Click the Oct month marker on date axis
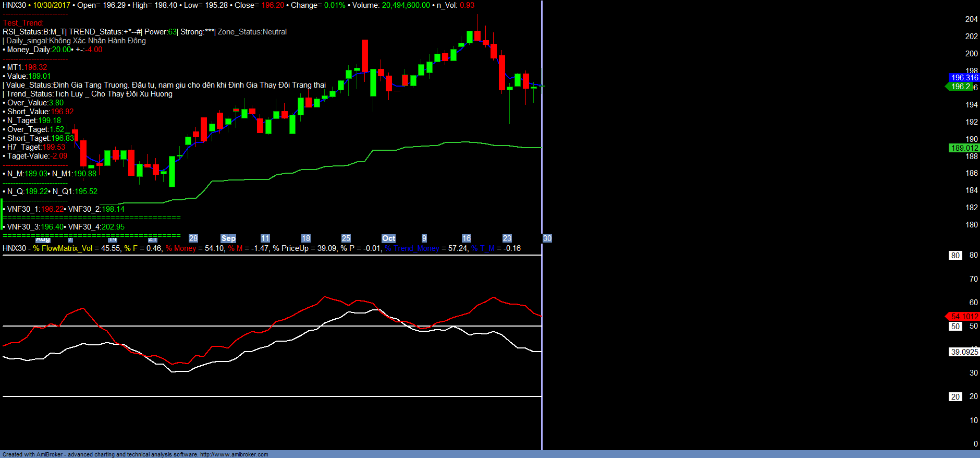 (388, 238)
